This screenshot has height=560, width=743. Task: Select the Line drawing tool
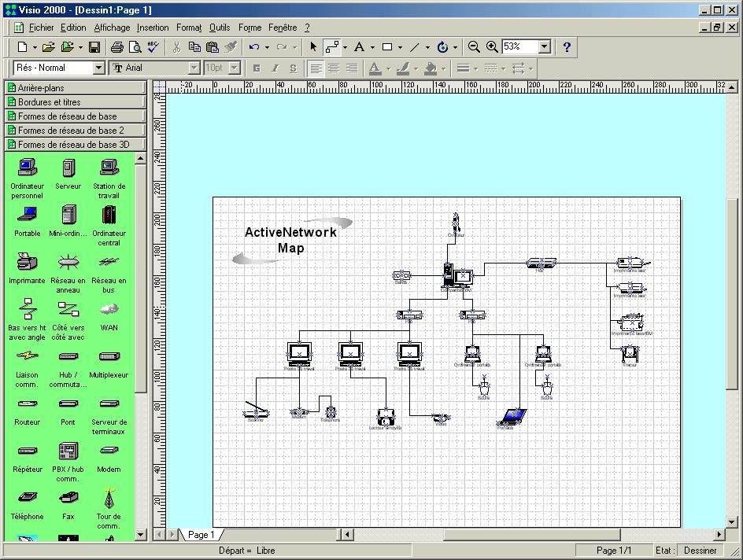[x=415, y=47]
